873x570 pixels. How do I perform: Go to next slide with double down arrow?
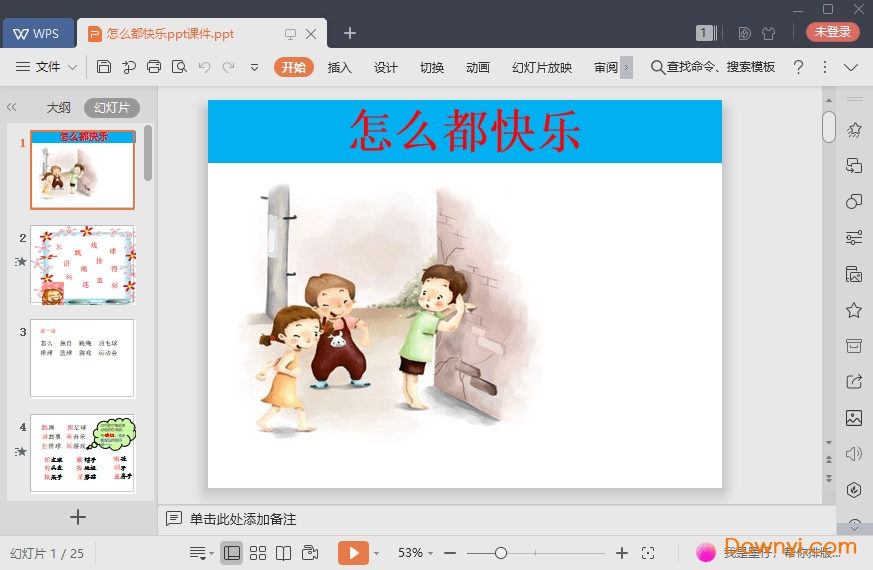click(829, 478)
